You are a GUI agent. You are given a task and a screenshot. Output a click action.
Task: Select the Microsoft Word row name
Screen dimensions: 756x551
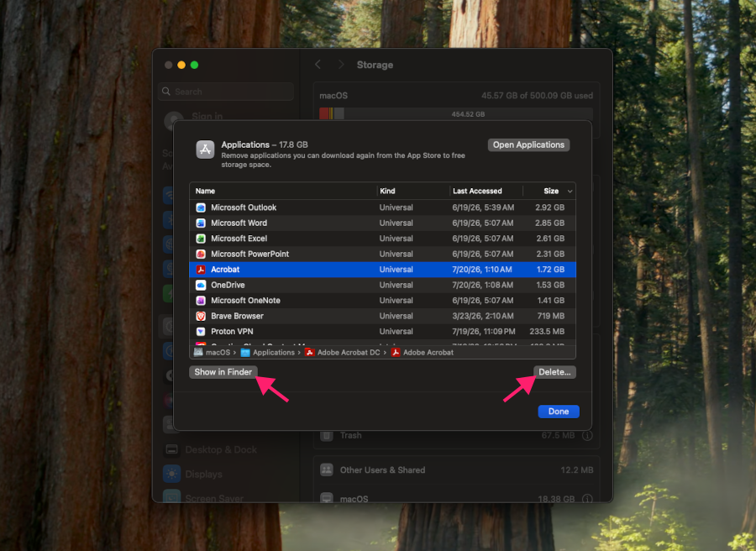[x=239, y=223]
